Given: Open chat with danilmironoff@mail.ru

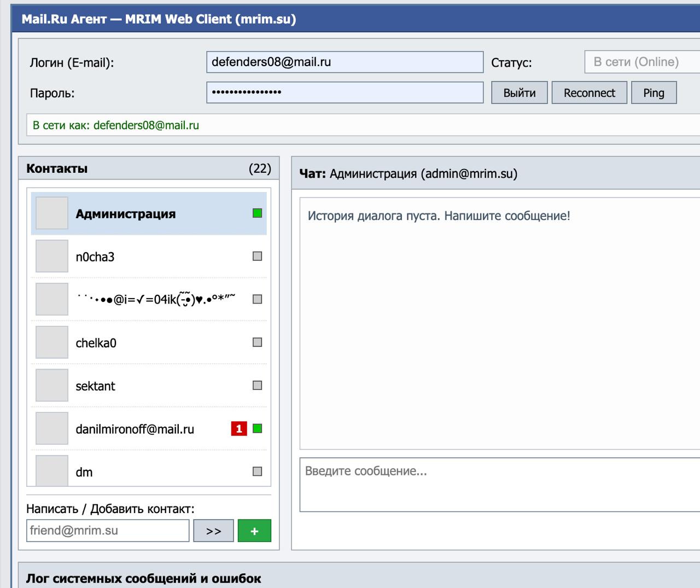Looking at the screenshot, I should [x=149, y=429].
